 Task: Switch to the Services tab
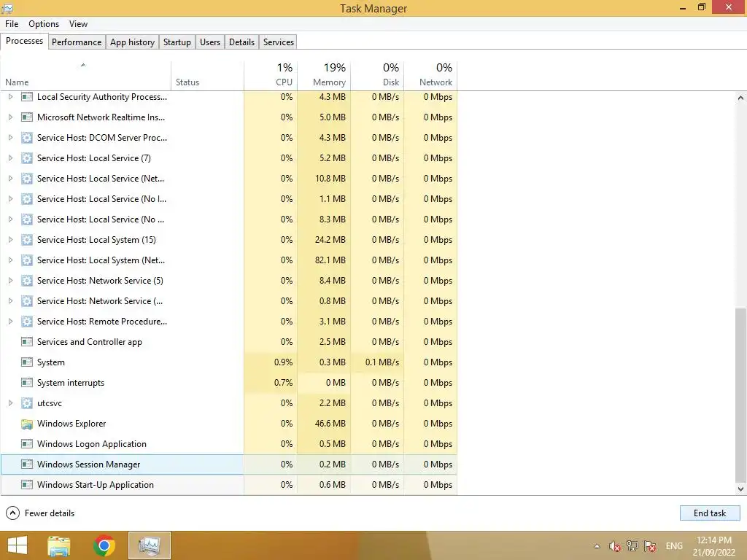pos(279,42)
